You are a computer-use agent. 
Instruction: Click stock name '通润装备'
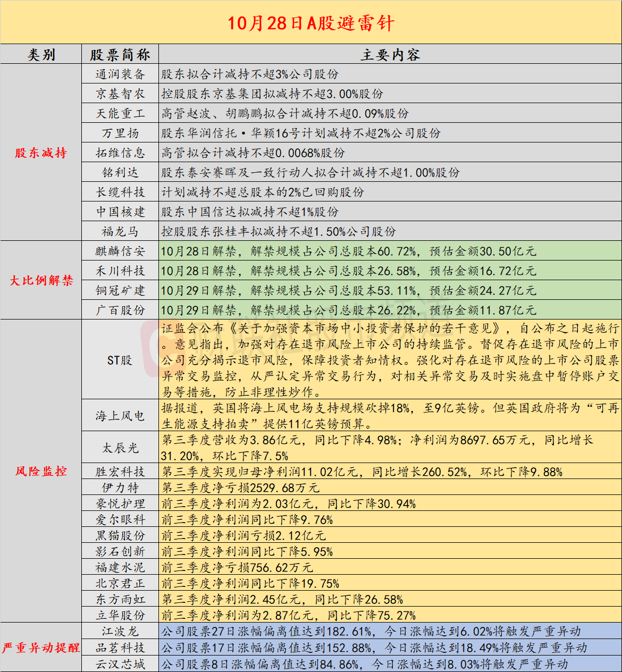tap(120, 74)
